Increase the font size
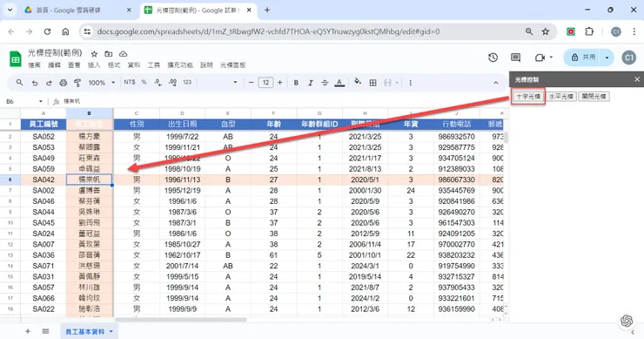The image size is (644, 339). pyautogui.click(x=279, y=83)
